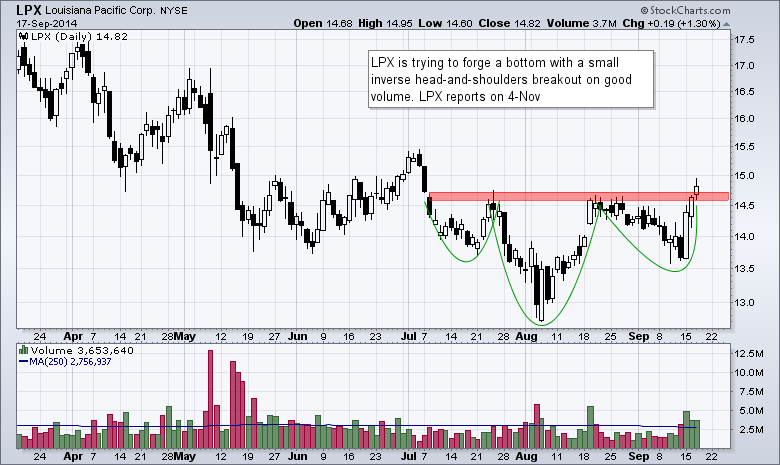
Task: Click the 17-Sep-2014 date label
Action: [x=47, y=23]
